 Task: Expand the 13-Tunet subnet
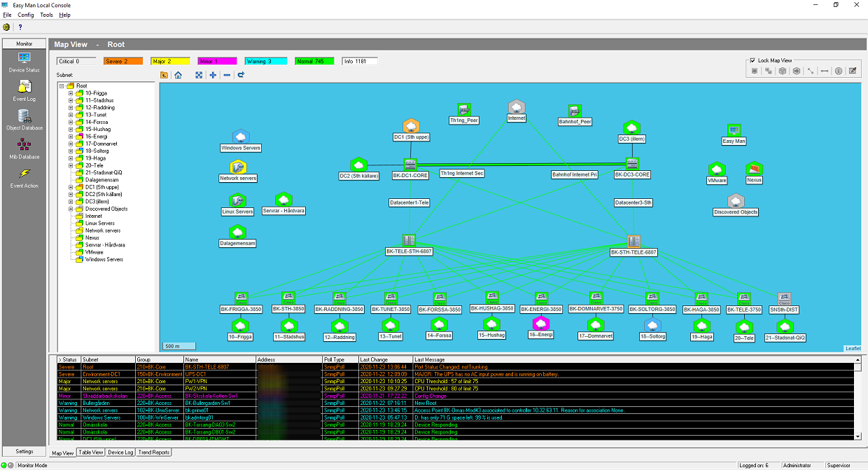(71, 115)
